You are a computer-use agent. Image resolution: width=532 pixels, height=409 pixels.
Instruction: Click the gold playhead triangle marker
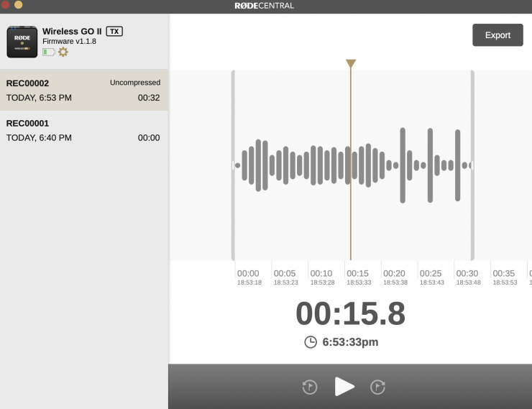(351, 64)
